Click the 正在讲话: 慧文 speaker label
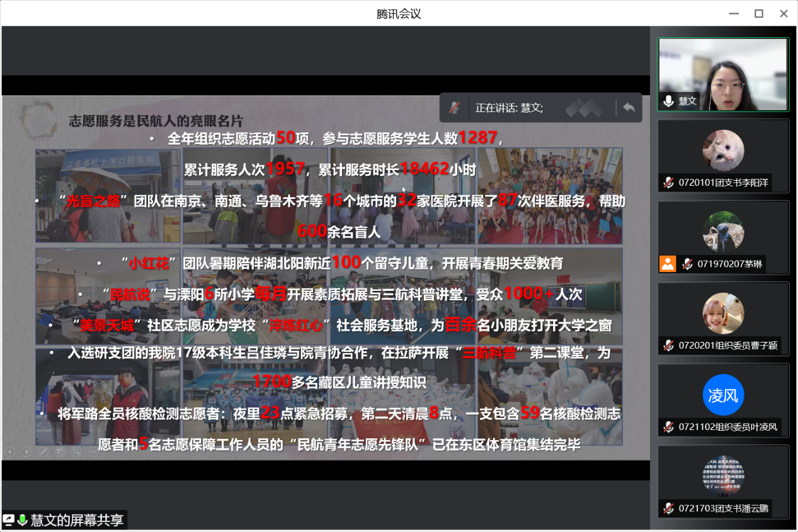Image resolution: width=798 pixels, height=532 pixels. 509,108
